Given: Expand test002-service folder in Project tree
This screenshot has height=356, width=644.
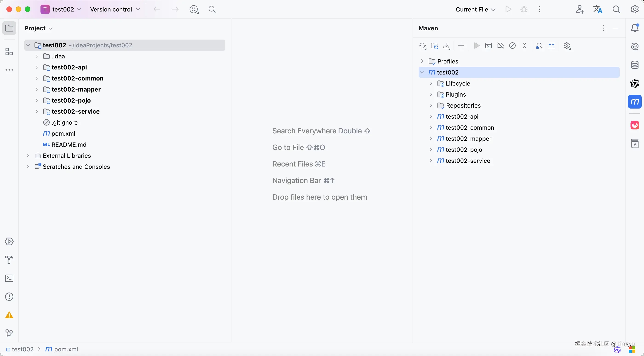Looking at the screenshot, I should tap(37, 111).
